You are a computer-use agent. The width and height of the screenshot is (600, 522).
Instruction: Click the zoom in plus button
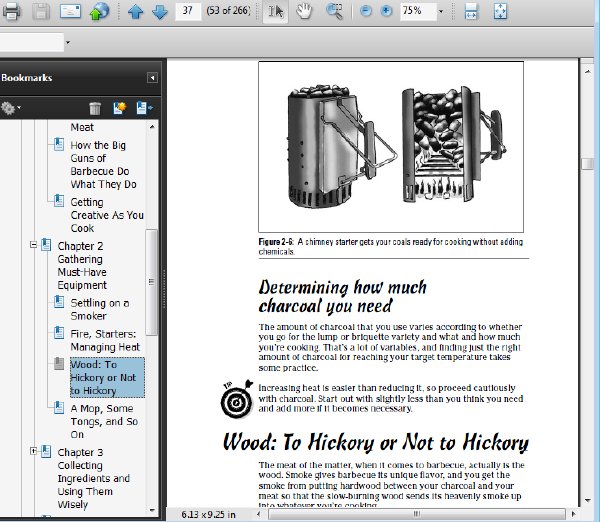pos(386,11)
